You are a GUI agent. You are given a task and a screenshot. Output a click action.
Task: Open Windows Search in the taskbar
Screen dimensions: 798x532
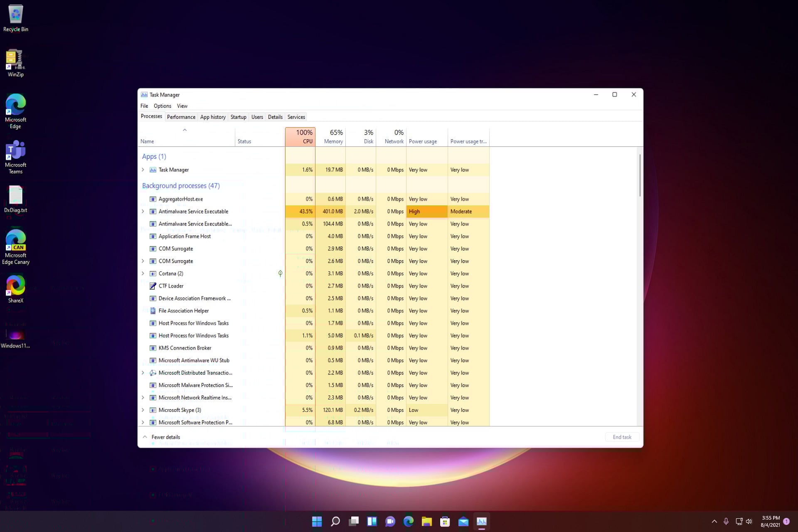click(x=335, y=522)
